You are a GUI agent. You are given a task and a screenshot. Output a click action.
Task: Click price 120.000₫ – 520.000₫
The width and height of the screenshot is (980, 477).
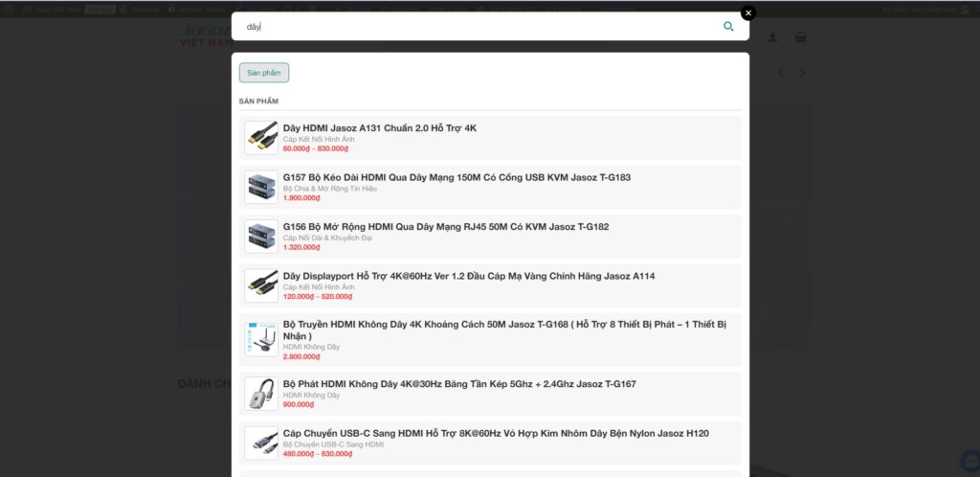pos(318,297)
